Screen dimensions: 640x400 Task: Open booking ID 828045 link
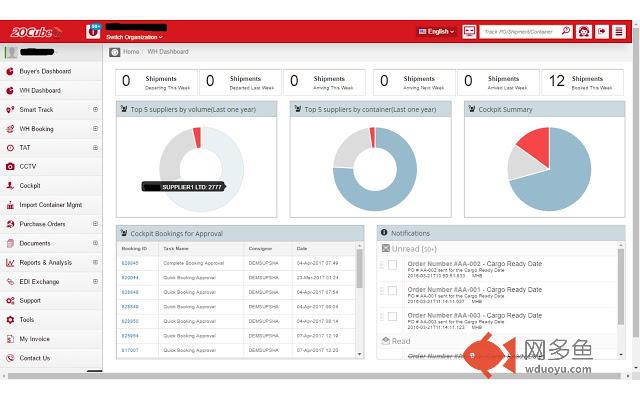pyautogui.click(x=130, y=263)
